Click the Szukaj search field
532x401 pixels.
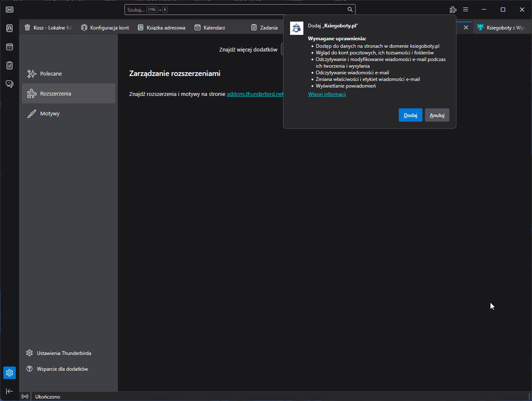point(240,10)
